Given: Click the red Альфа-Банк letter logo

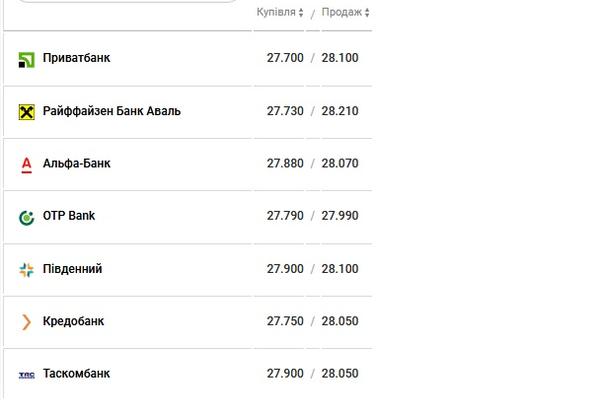Looking at the screenshot, I should tap(26, 165).
